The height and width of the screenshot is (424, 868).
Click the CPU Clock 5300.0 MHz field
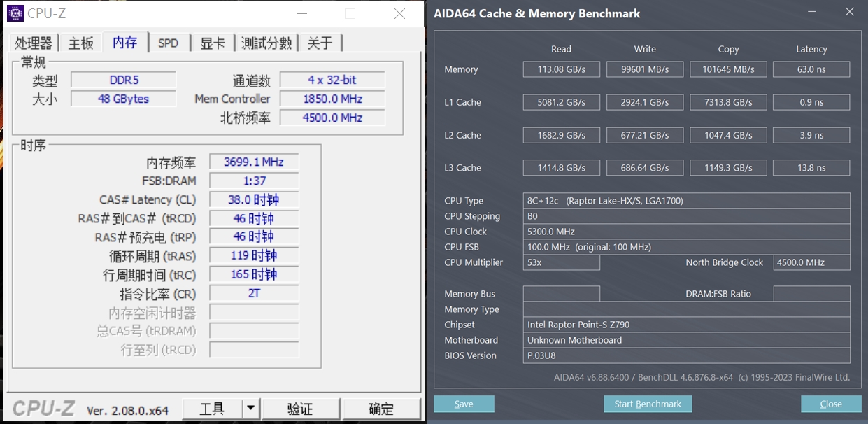pyautogui.click(x=687, y=232)
